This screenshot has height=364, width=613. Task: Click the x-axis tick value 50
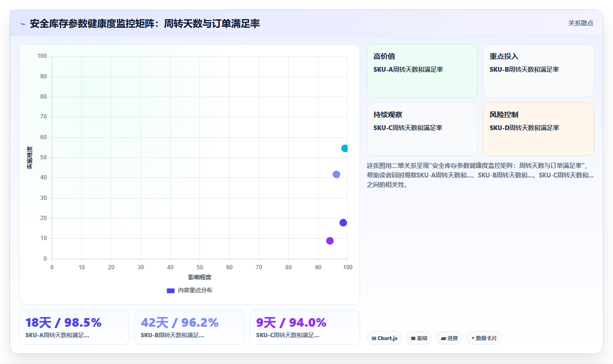pyautogui.click(x=200, y=267)
